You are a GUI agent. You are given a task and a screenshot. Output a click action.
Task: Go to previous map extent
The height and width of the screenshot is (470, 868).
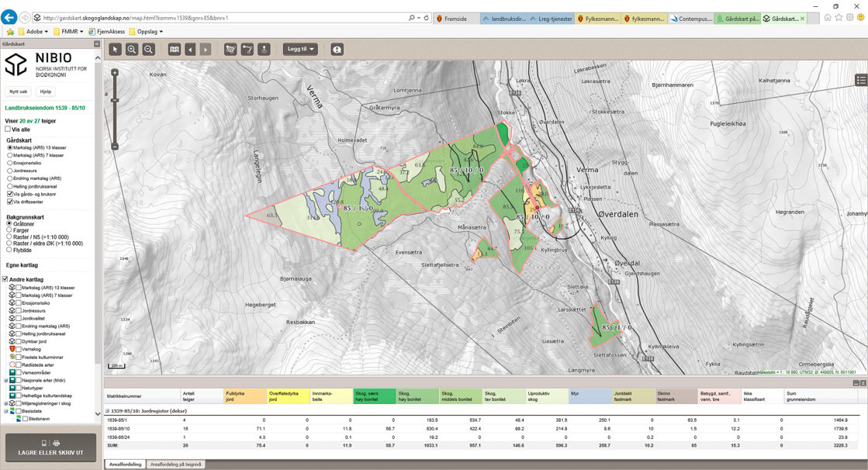pyautogui.click(x=190, y=49)
